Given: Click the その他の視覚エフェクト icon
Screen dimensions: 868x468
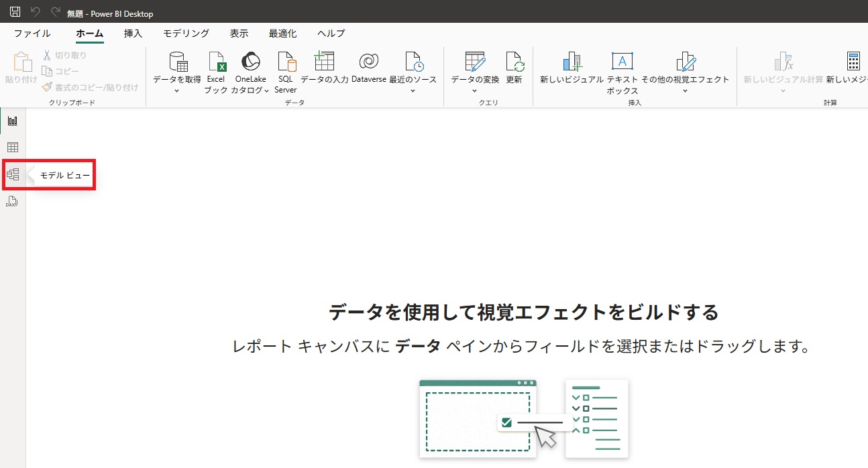Looking at the screenshot, I should click(686, 62).
